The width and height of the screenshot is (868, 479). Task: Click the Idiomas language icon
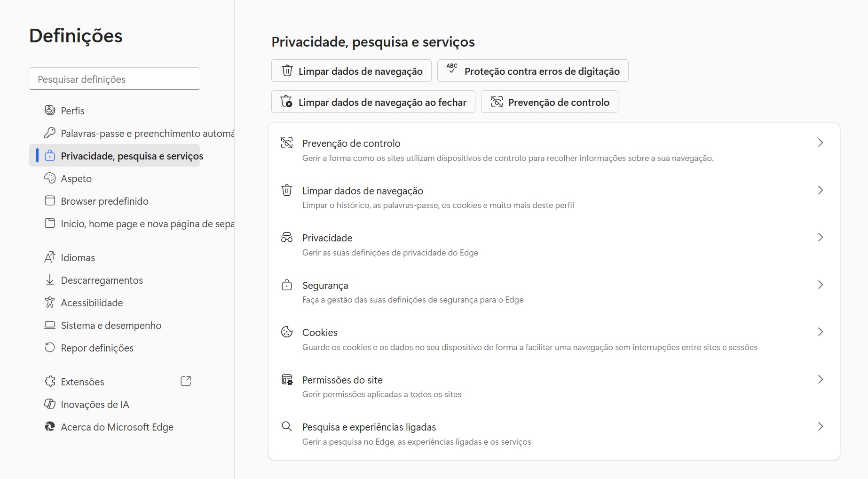coord(49,257)
